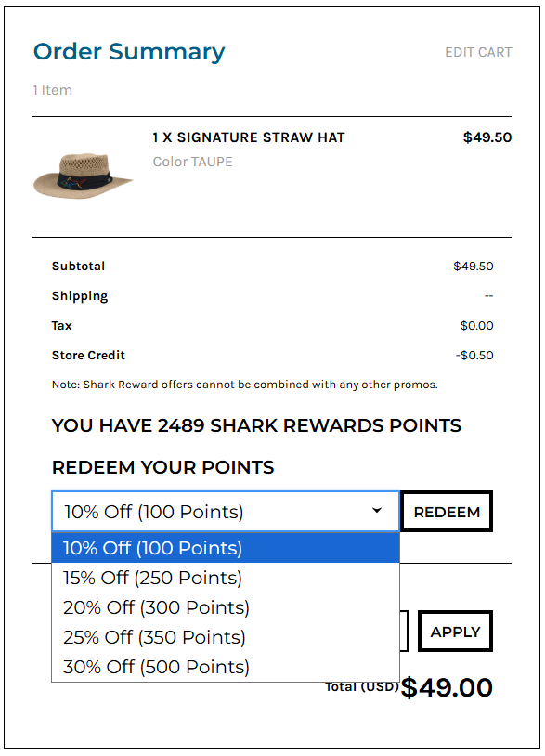Image resolution: width=545 pixels, height=756 pixels.
Task: Pick the 20% Off (300 Points) option
Action: [x=226, y=607]
